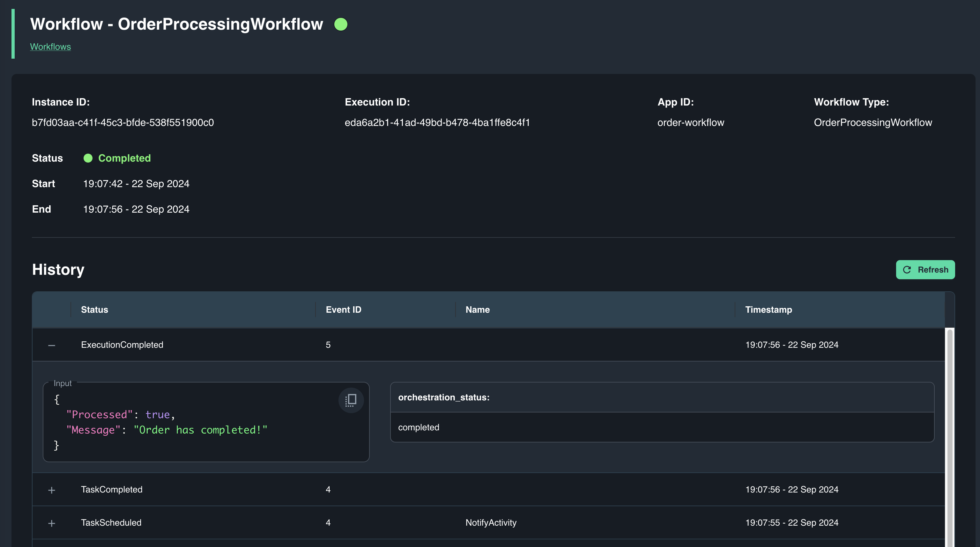The width and height of the screenshot is (980, 547).
Task: Sort by the Event ID column header
Action: [344, 310]
